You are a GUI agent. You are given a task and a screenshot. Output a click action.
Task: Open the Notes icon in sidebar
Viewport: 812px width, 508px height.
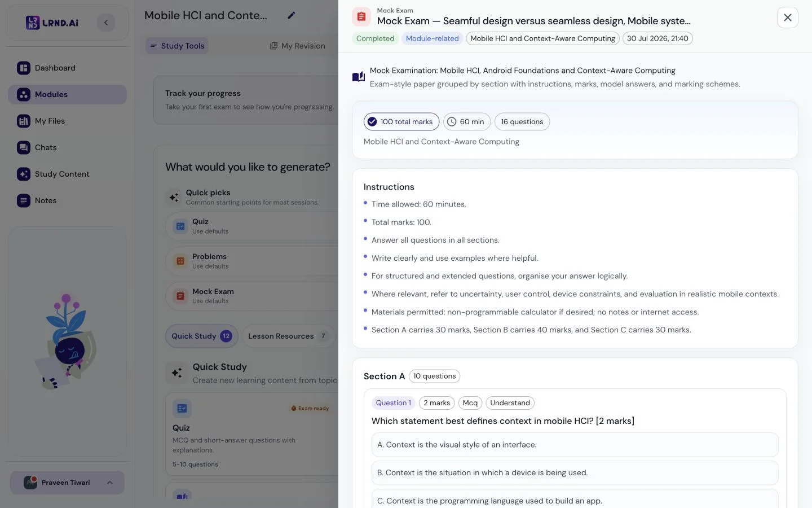[x=24, y=200]
